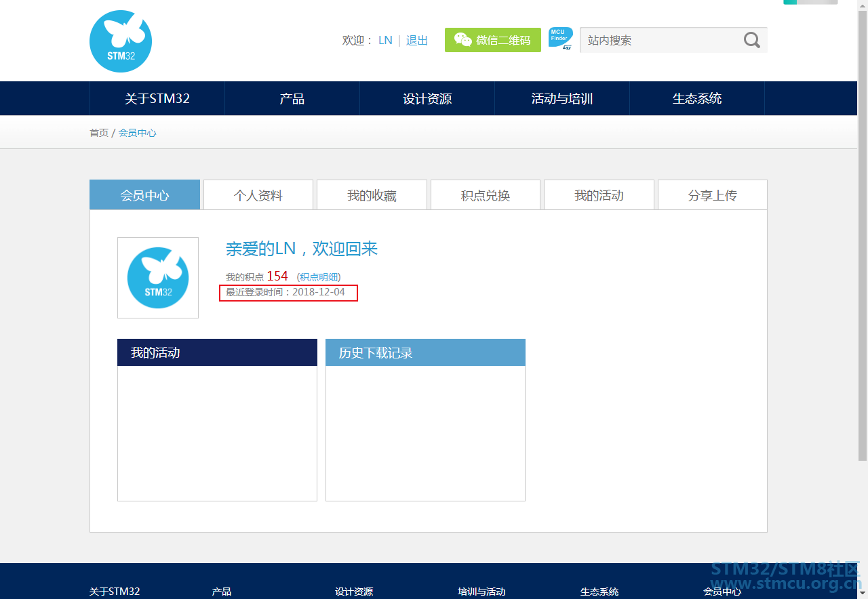Click 会员中心 in the breadcrumb
The width and height of the screenshot is (868, 599).
coord(138,133)
